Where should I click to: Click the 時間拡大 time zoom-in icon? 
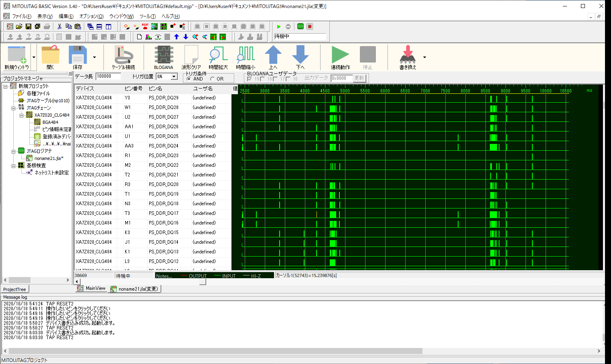pyautogui.click(x=218, y=57)
